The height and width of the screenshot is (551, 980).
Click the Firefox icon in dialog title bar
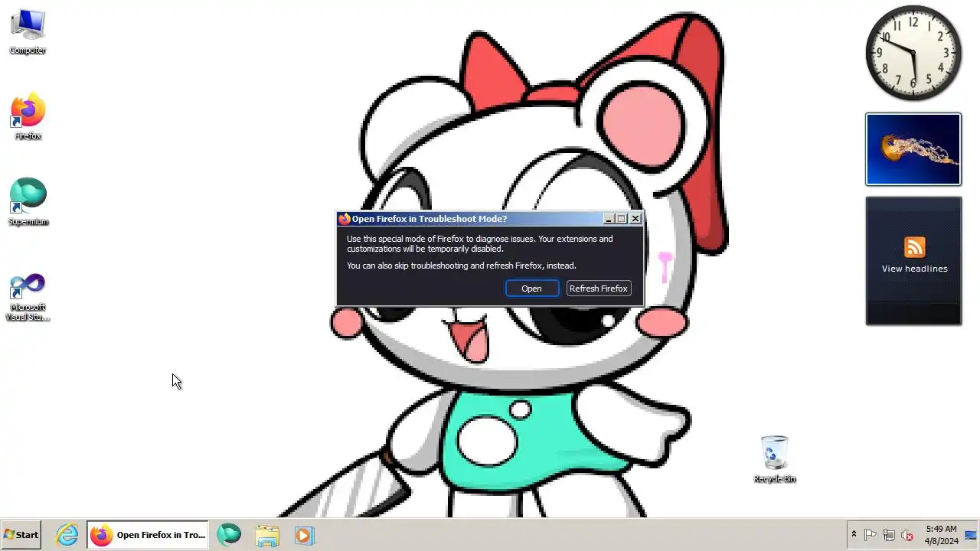[x=345, y=219]
